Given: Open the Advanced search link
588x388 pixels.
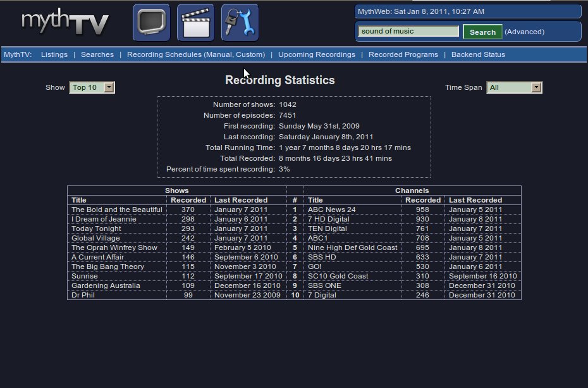Looking at the screenshot, I should point(524,32).
